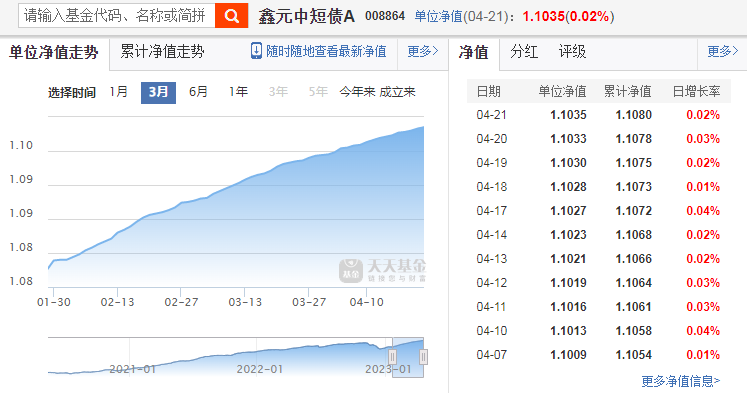Select the 成立来 time range
The width and height of the screenshot is (747, 393).
tap(397, 91)
